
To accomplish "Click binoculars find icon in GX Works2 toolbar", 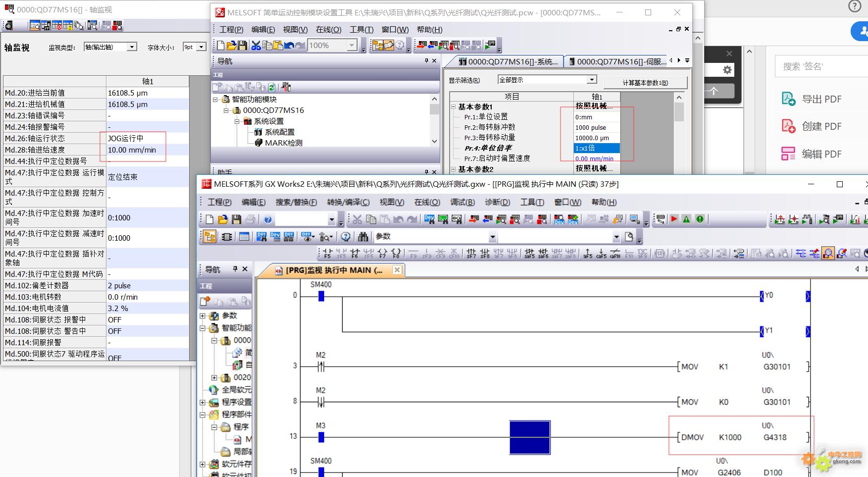I will [363, 237].
